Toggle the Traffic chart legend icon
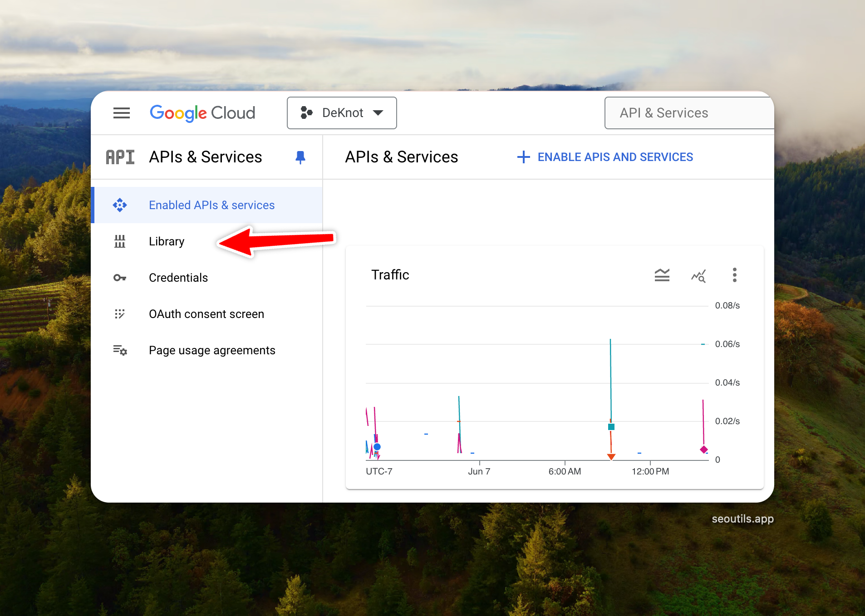 coord(662,275)
